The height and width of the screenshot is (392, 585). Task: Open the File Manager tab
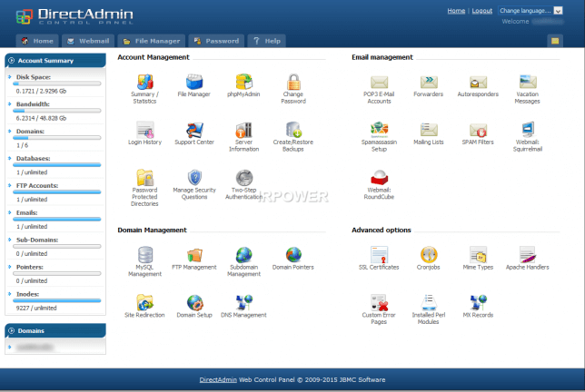click(152, 41)
